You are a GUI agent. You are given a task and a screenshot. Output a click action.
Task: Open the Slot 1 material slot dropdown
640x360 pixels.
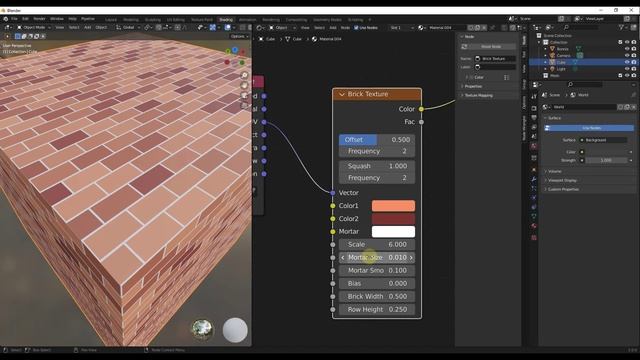click(x=402, y=28)
